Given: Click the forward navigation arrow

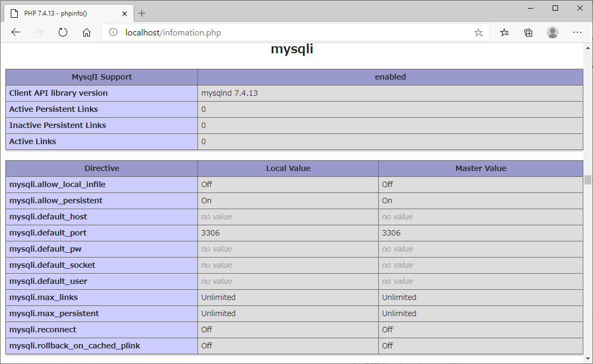Looking at the screenshot, I should click(39, 32).
